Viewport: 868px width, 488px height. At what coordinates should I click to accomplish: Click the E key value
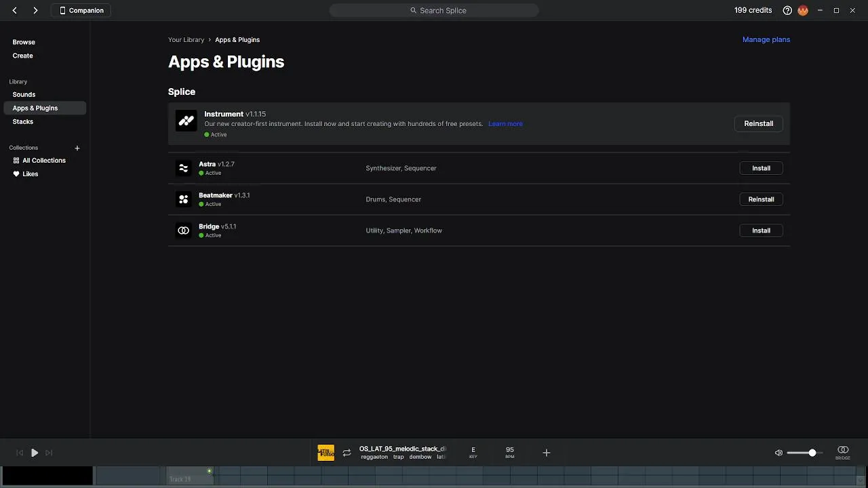coord(473,450)
